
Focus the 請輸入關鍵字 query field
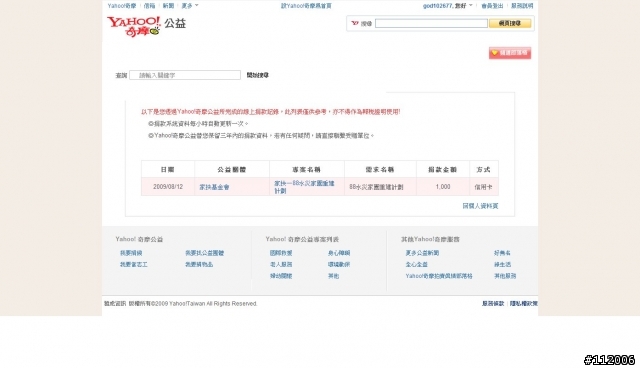point(185,75)
